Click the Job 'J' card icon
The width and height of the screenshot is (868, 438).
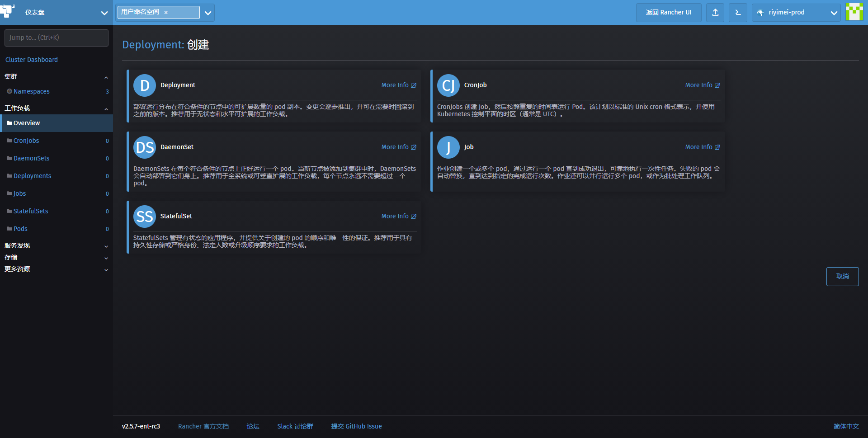(x=448, y=147)
